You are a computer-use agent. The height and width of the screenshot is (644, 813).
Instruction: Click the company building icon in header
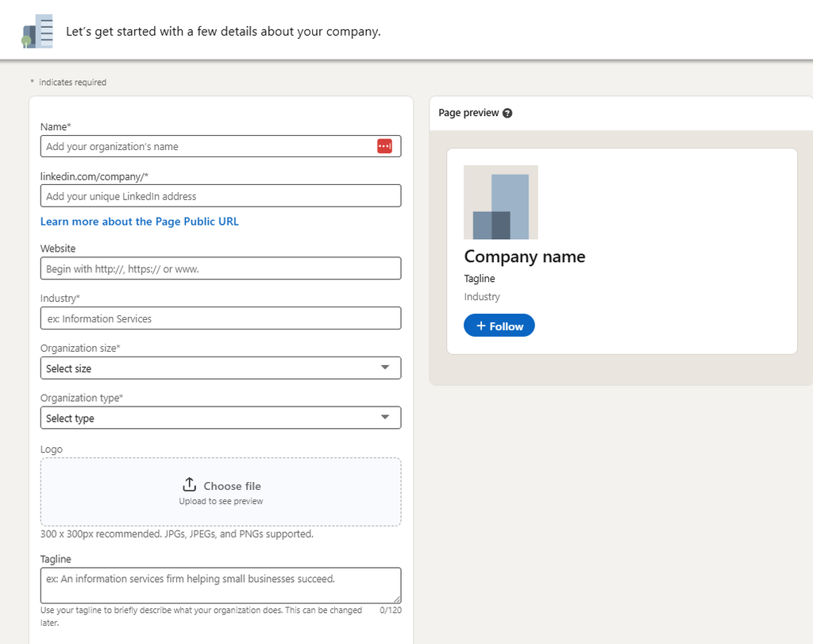[37, 31]
